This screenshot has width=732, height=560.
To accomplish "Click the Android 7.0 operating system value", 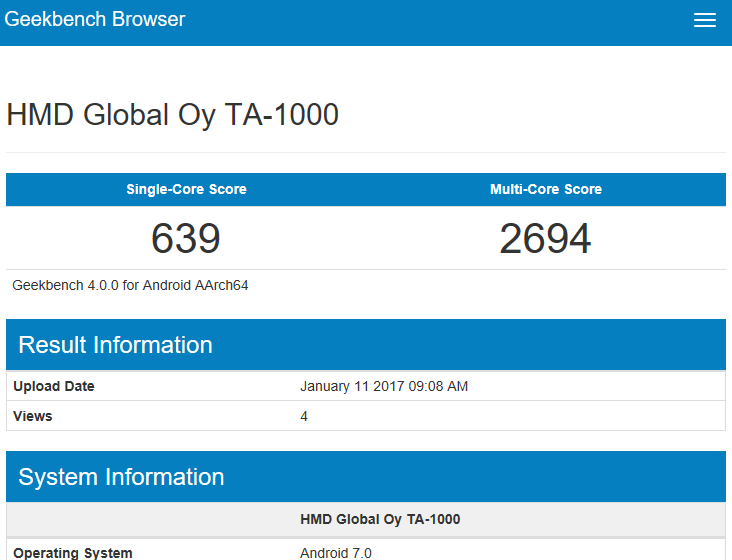I will coord(334,552).
